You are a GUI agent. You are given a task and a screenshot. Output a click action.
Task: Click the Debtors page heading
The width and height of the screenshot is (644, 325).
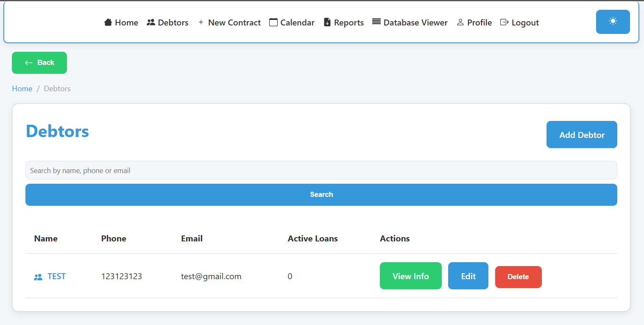(58, 131)
